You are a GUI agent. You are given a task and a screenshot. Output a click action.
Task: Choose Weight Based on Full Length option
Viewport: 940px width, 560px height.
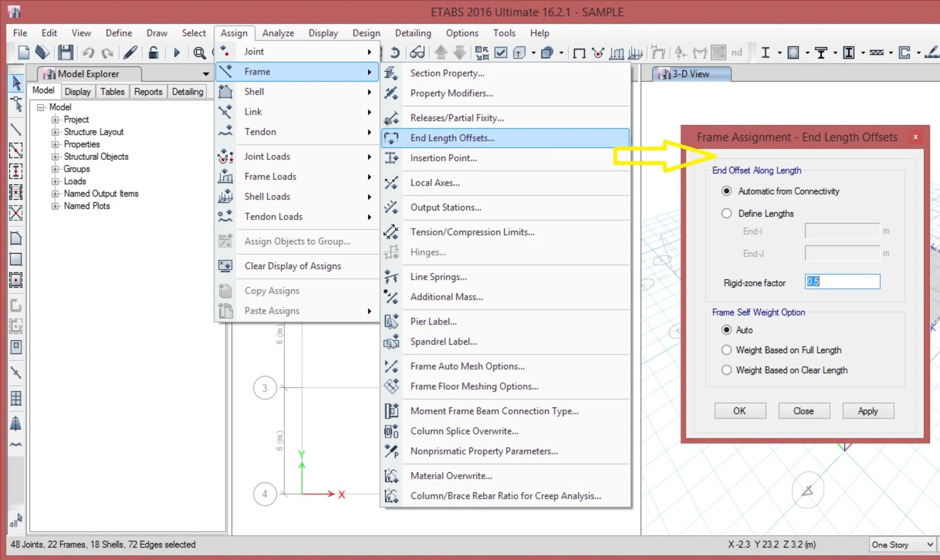(x=726, y=350)
